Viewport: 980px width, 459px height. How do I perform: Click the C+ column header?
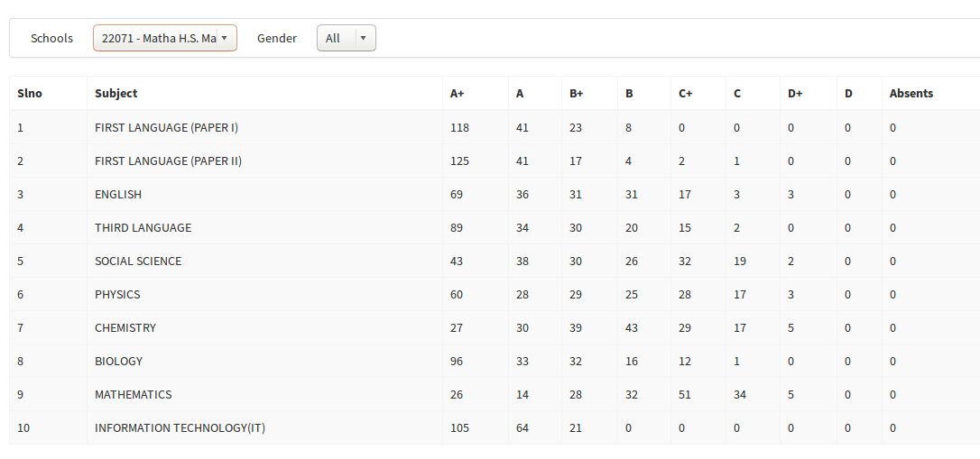[686, 93]
